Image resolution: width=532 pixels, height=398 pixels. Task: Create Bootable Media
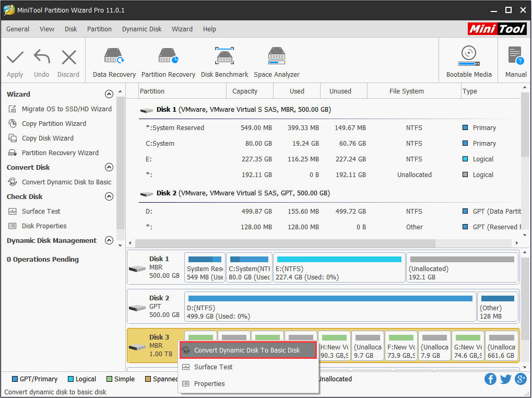coord(468,60)
